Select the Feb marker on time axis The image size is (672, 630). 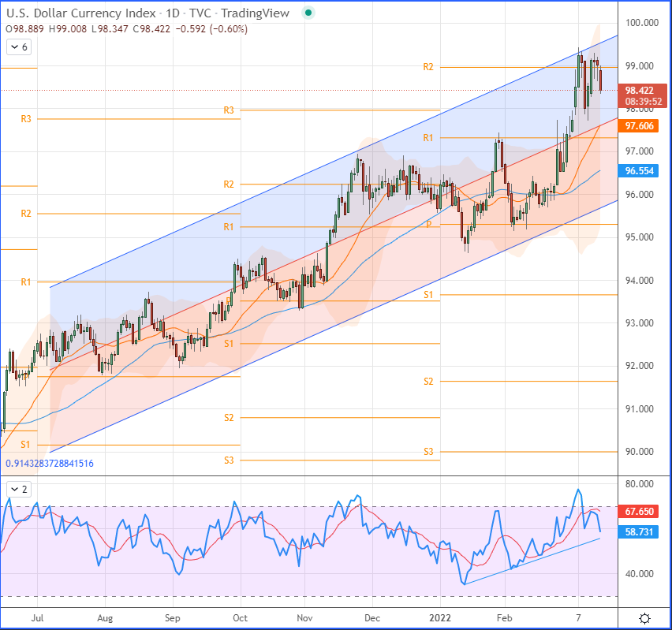[x=505, y=618]
